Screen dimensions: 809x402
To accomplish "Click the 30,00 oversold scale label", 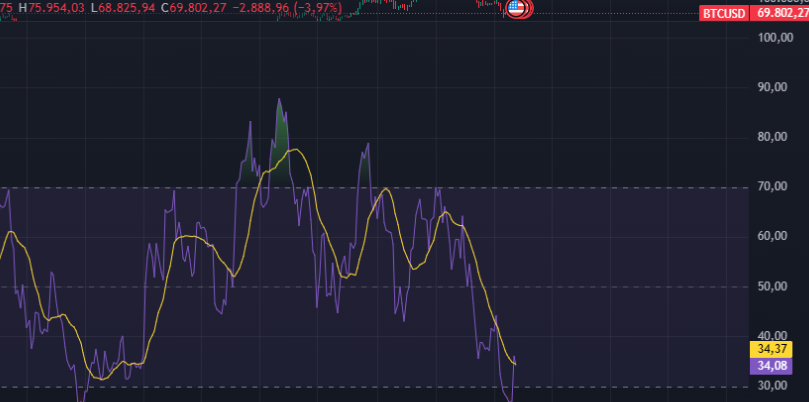I will click(x=775, y=386).
